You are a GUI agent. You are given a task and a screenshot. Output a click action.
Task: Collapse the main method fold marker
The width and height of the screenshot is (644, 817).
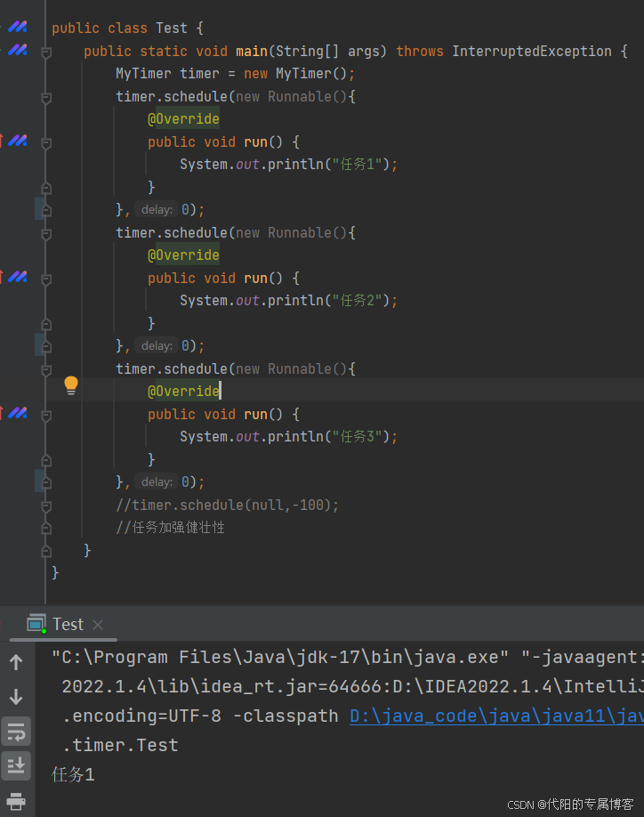[x=46, y=52]
